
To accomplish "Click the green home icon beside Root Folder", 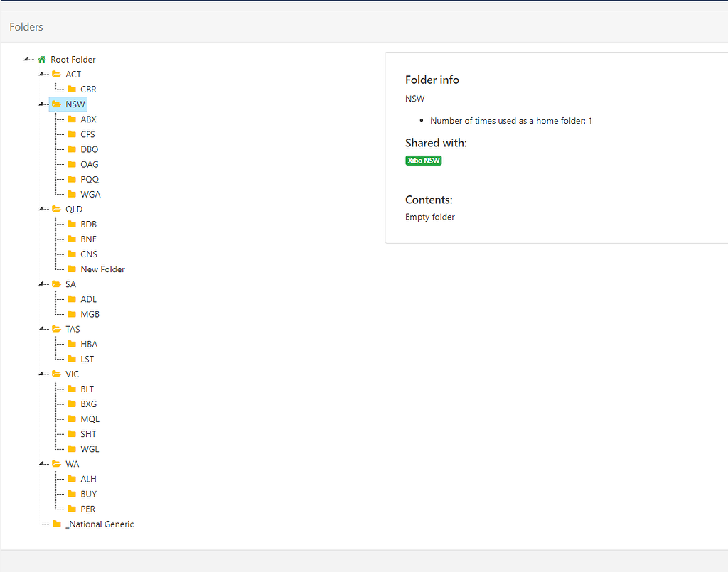I will click(x=41, y=59).
